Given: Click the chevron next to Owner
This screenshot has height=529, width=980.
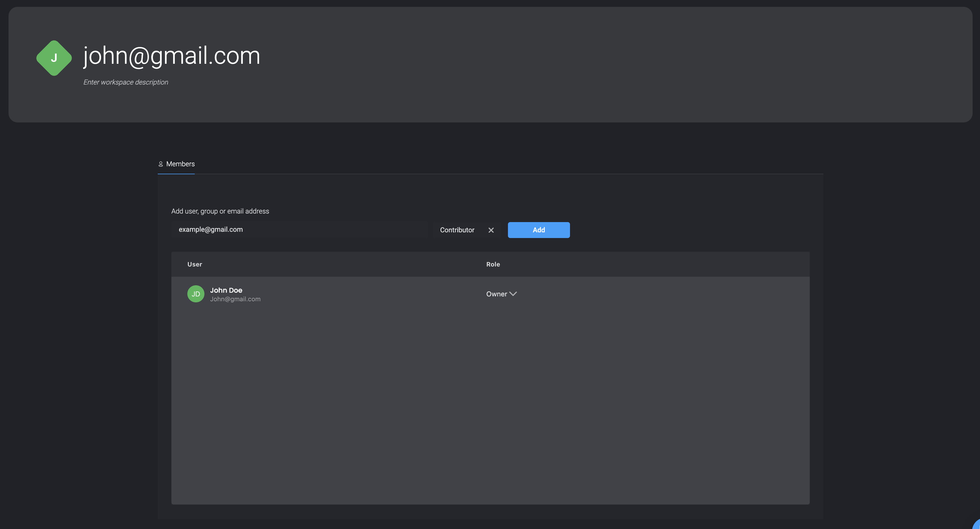Looking at the screenshot, I should [513, 294].
